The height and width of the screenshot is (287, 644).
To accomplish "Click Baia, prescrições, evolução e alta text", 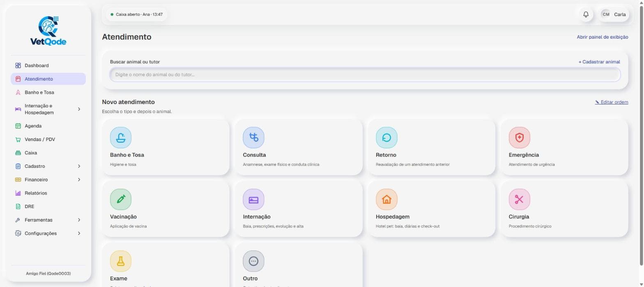I will click(273, 226).
